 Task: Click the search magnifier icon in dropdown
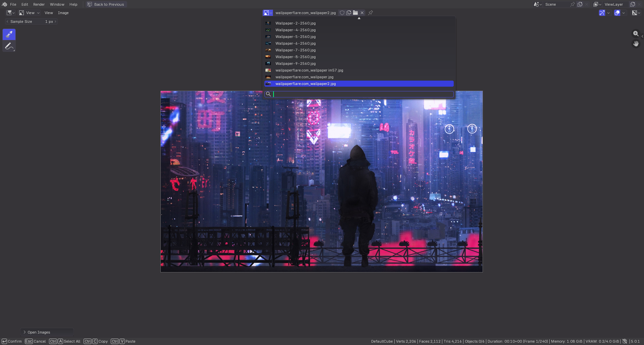click(268, 94)
